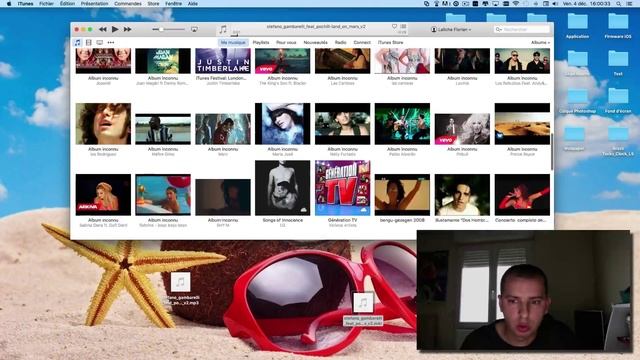Screen dimensions: 640x360
Task: Select the Calque Photoshop desktop folder
Action: click(x=577, y=100)
